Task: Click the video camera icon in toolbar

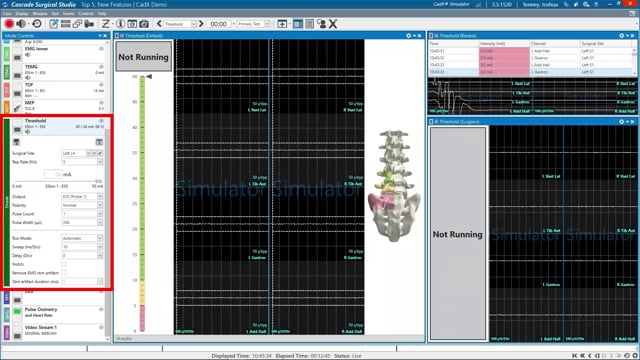Action: (89, 24)
